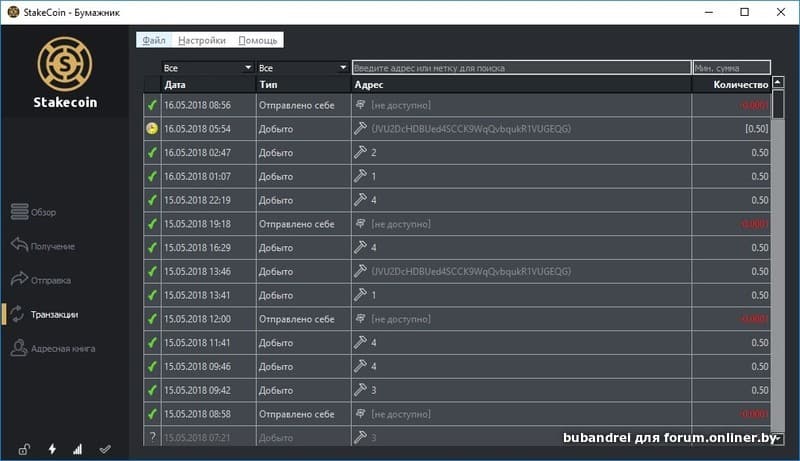Click the transaction list scrollbar thumb
This screenshot has width=800, height=461.
pos(778,105)
